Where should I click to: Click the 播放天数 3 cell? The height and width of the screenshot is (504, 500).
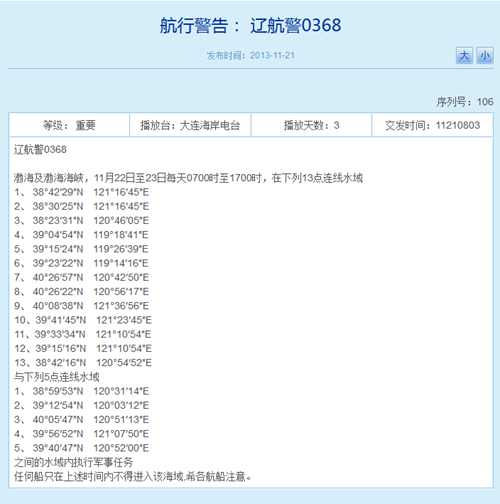coord(311,125)
